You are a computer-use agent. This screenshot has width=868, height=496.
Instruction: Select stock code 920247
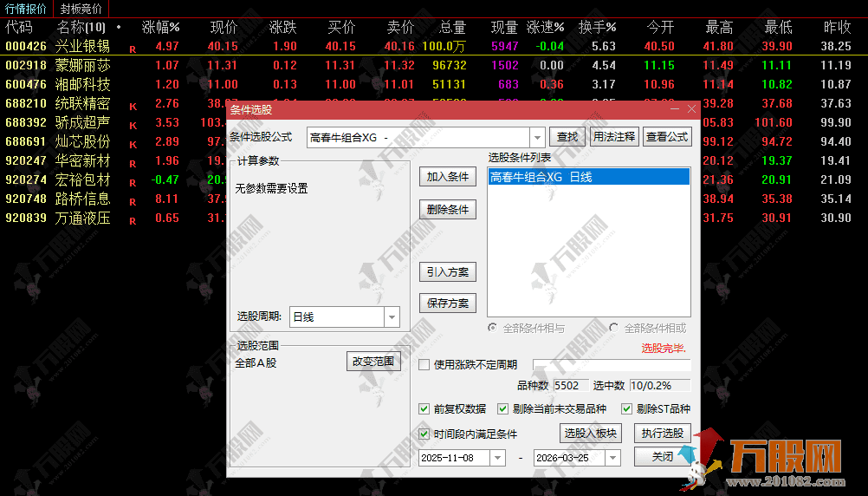click(26, 160)
